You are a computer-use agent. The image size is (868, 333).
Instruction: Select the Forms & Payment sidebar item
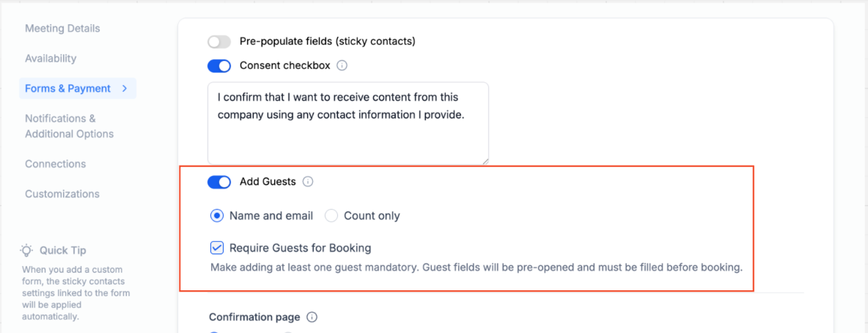(x=68, y=89)
